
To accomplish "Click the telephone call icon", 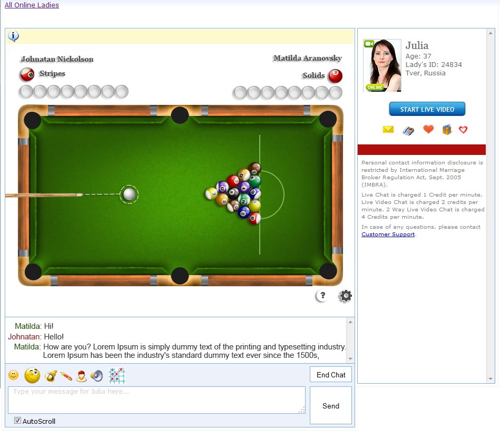I will (408, 131).
